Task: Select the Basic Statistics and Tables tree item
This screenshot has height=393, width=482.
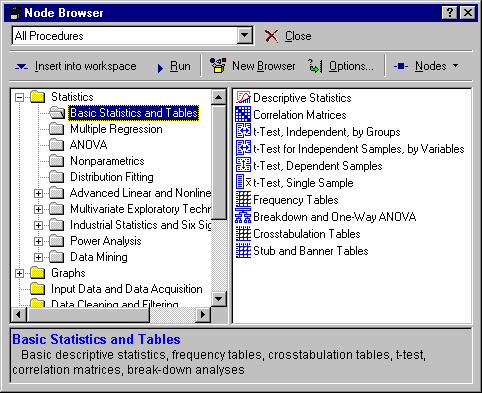Action: pyautogui.click(x=134, y=113)
